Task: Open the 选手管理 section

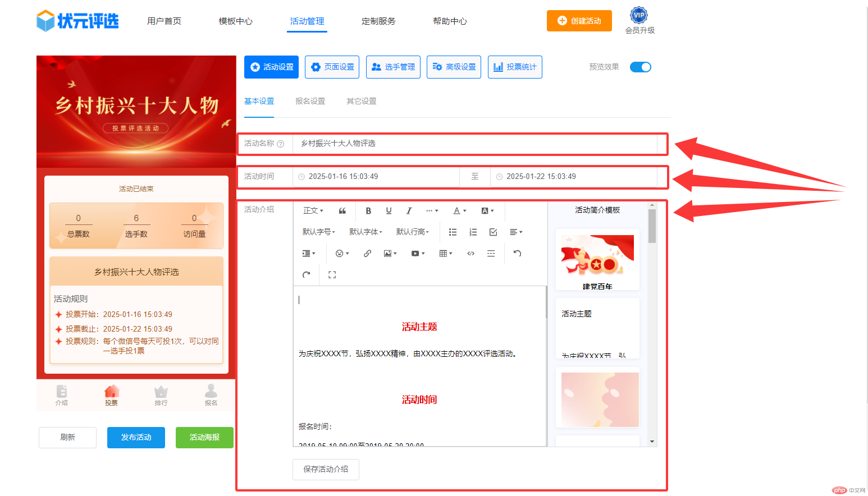Action: [x=393, y=67]
